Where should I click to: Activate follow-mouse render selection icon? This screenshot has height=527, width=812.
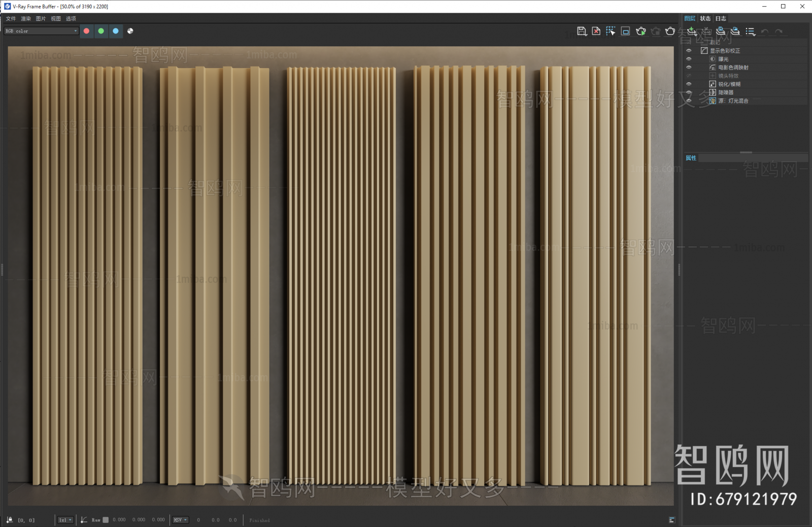tap(611, 31)
